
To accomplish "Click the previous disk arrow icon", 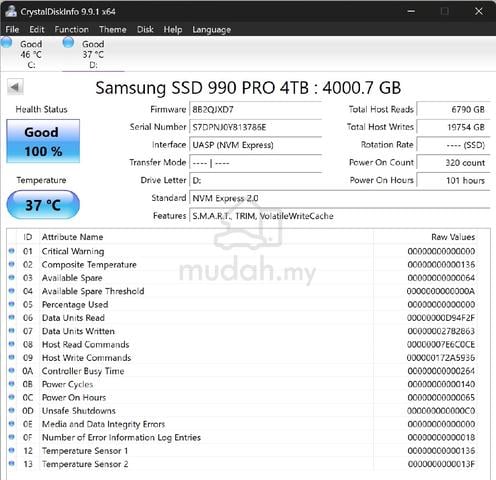I will [15, 87].
